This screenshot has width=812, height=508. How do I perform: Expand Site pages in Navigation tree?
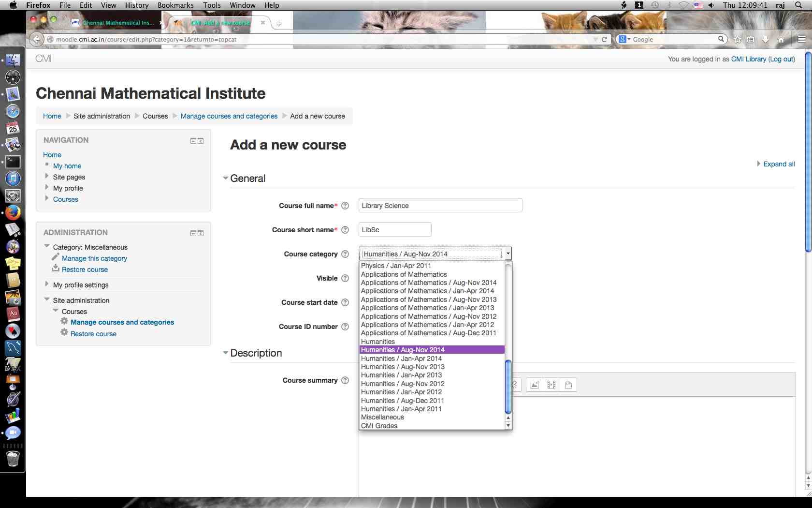point(47,176)
